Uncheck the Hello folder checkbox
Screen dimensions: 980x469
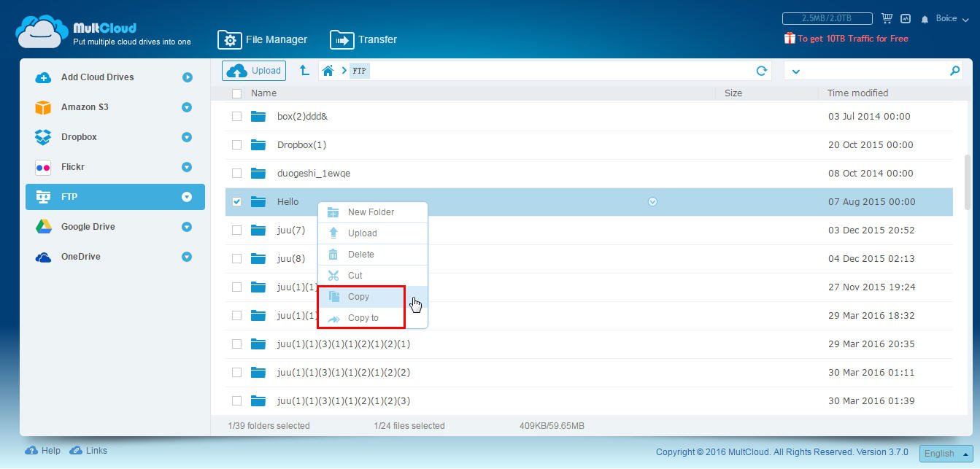(236, 202)
